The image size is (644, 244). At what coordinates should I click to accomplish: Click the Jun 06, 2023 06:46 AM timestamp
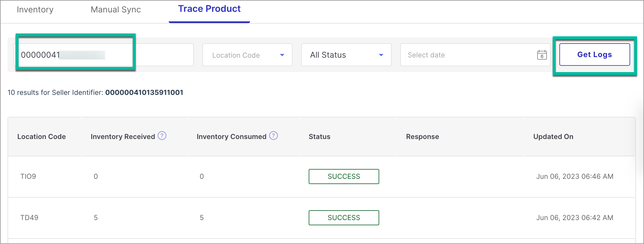[x=575, y=176]
